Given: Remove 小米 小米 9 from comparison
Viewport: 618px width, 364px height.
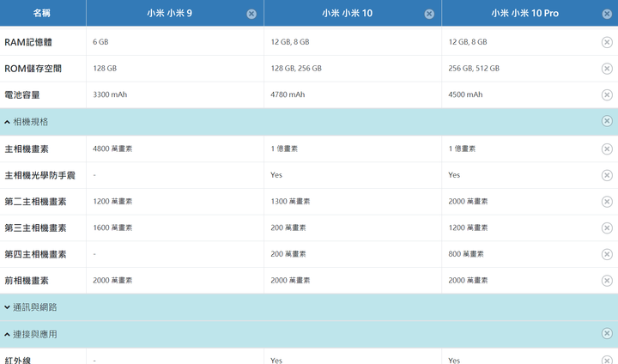Looking at the screenshot, I should (x=251, y=15).
